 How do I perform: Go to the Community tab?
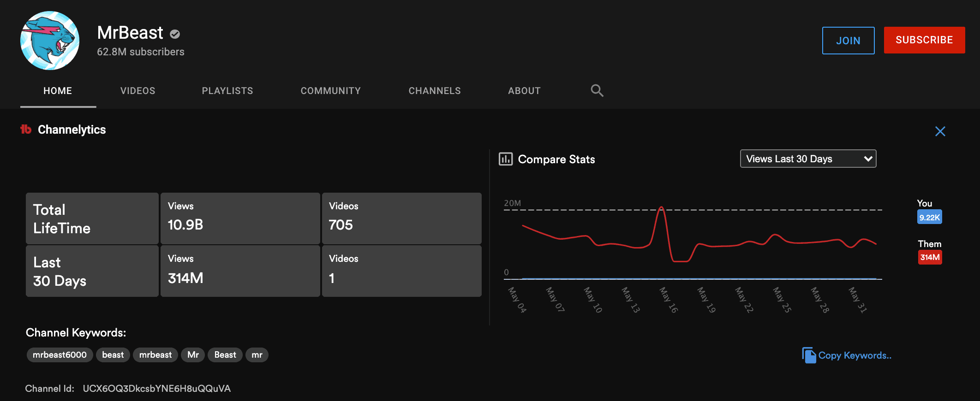(331, 91)
